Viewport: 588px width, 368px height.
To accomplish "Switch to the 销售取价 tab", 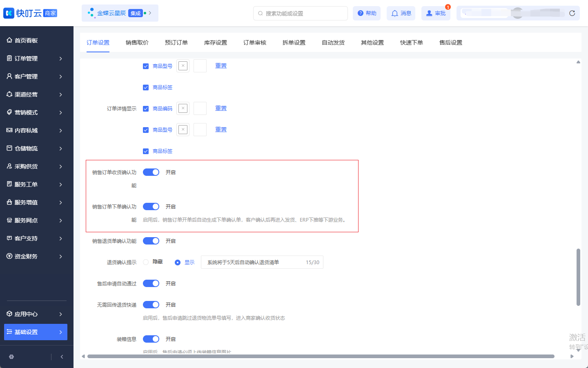I will (x=137, y=43).
